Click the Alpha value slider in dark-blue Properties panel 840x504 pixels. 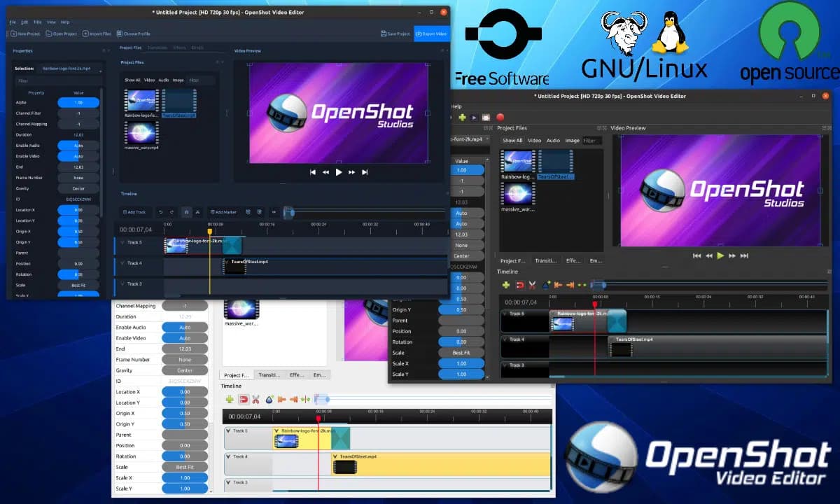pyautogui.click(x=78, y=102)
